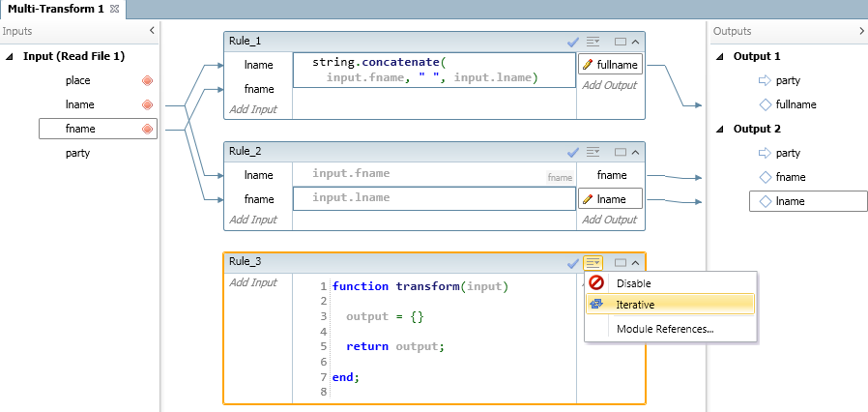Click Add Output in Rule_1
This screenshot has height=412, width=868.
(x=609, y=86)
